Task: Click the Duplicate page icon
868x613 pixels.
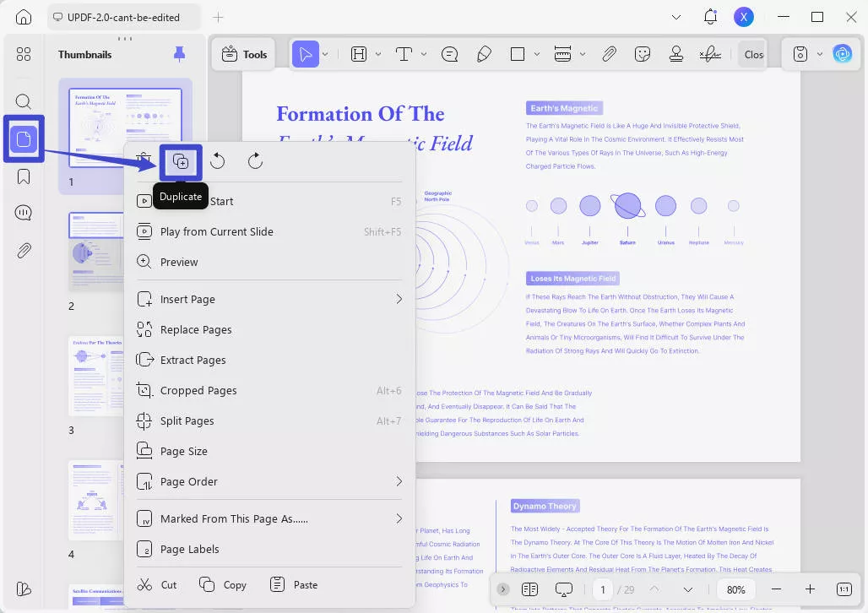Action: (180, 160)
